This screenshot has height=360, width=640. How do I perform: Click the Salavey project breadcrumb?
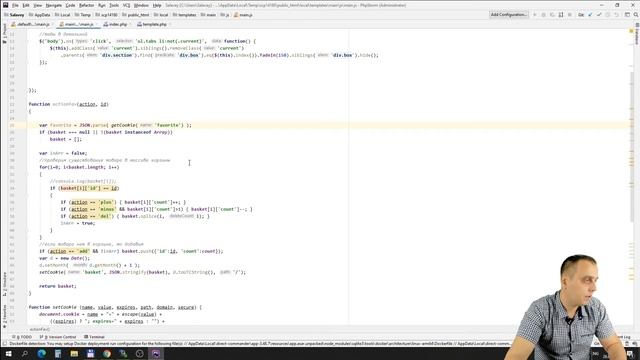[15, 15]
